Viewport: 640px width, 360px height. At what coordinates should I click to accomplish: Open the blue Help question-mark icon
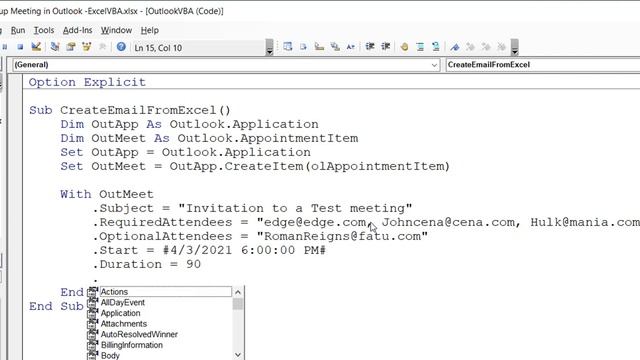[121, 47]
